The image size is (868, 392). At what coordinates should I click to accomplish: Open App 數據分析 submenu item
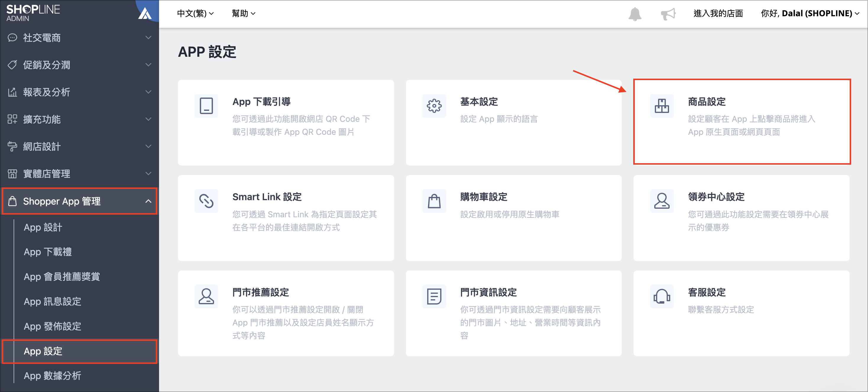pos(52,375)
